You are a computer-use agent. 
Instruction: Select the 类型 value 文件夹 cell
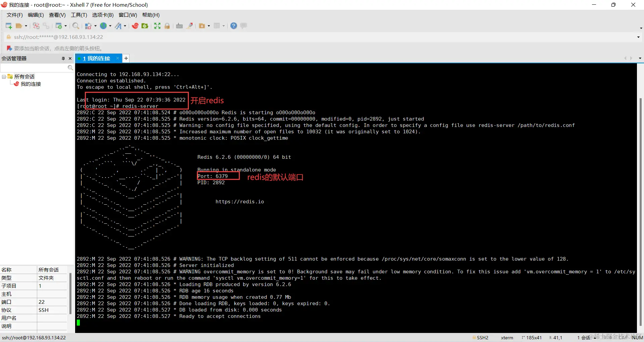point(52,278)
